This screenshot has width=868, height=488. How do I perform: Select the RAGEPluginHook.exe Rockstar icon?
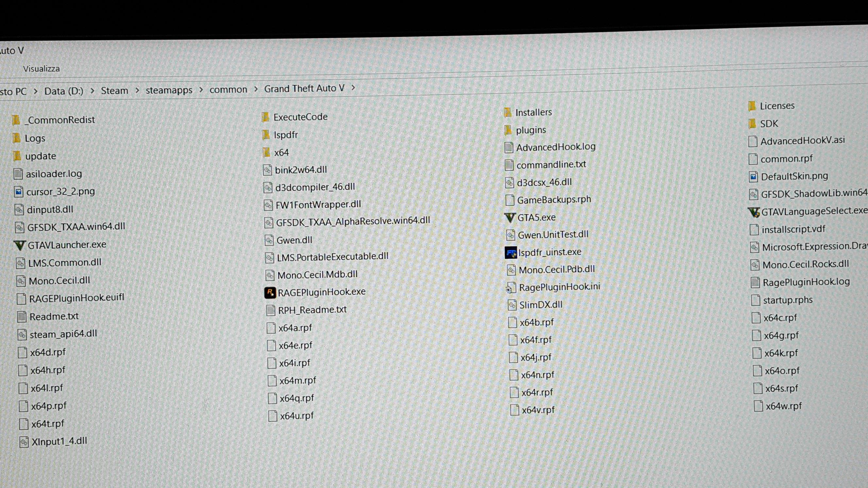[270, 293]
